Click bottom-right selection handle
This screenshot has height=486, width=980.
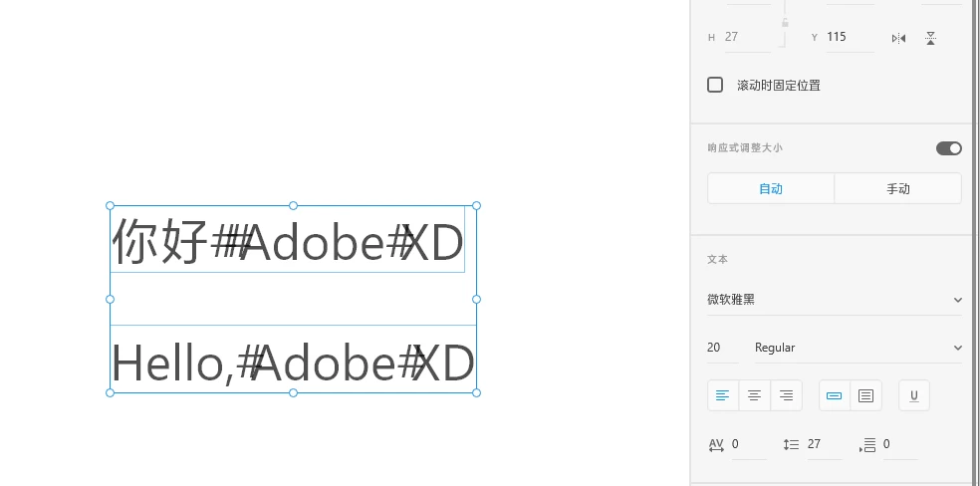coord(476,393)
